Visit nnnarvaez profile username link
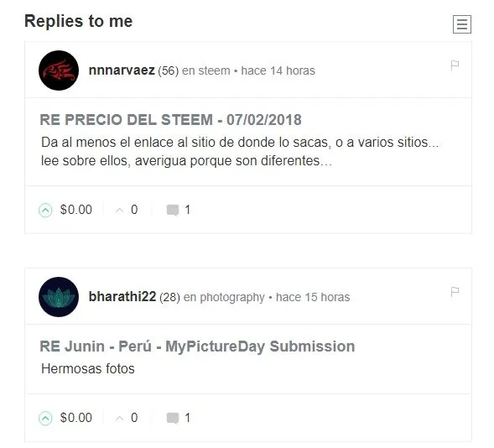Viewport: 494px width, 448px height. coord(122,70)
